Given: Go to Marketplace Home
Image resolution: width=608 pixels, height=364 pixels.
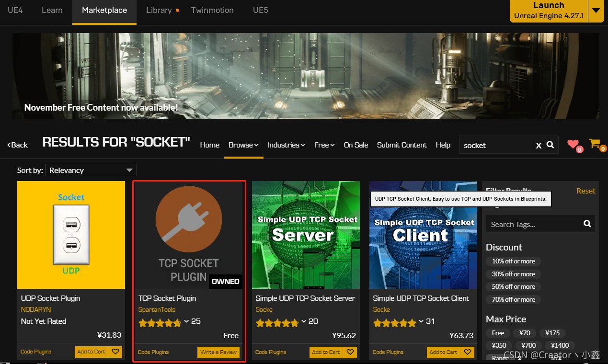Looking at the screenshot, I should (210, 145).
